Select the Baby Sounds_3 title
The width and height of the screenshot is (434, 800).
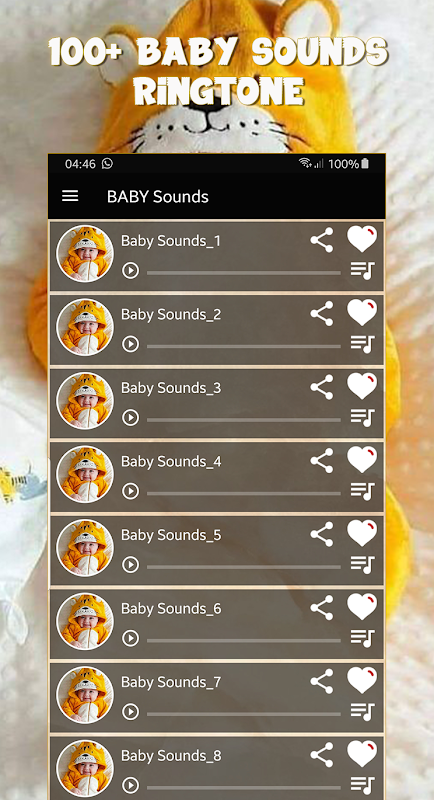171,388
